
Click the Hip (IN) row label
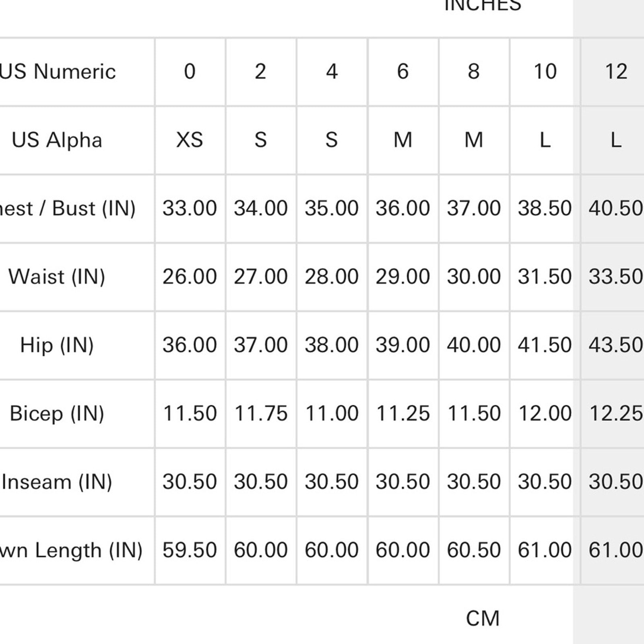point(57,345)
